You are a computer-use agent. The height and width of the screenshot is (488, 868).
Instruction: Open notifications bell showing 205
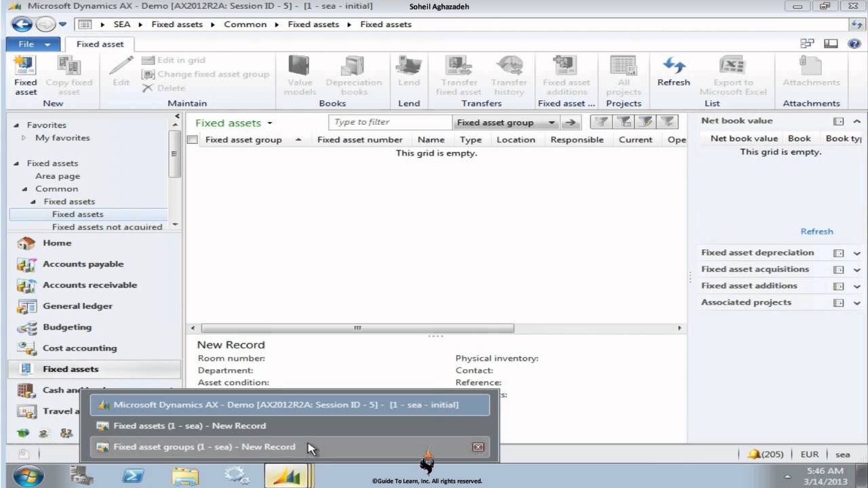click(x=766, y=454)
